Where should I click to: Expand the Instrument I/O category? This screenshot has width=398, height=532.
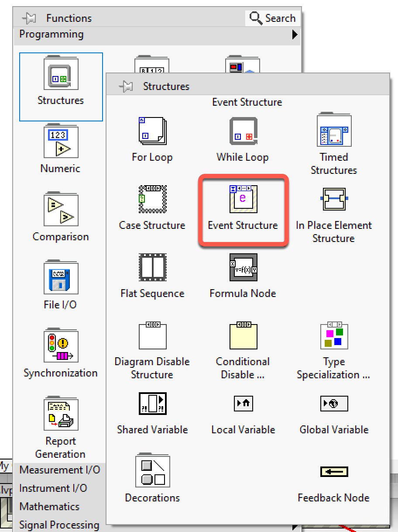tap(53, 488)
